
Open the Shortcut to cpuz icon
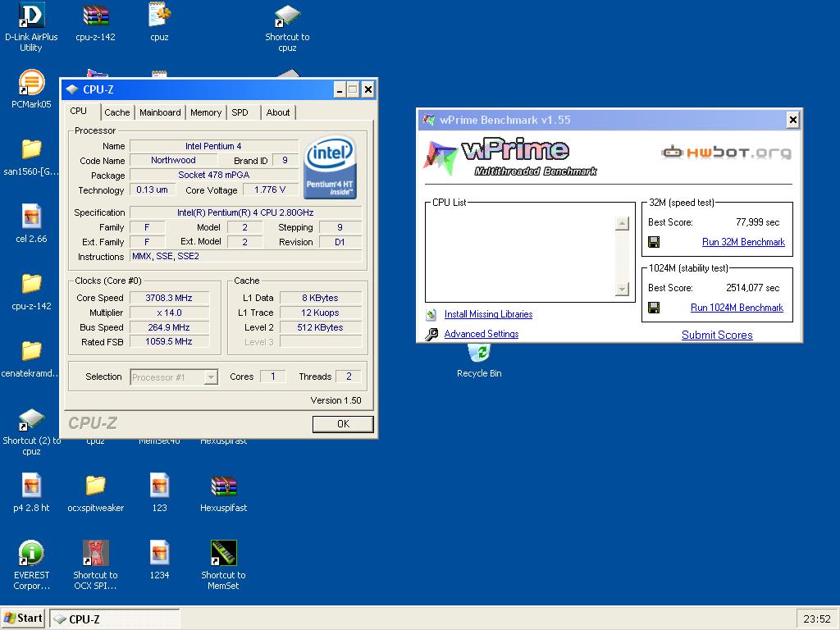pos(287,16)
